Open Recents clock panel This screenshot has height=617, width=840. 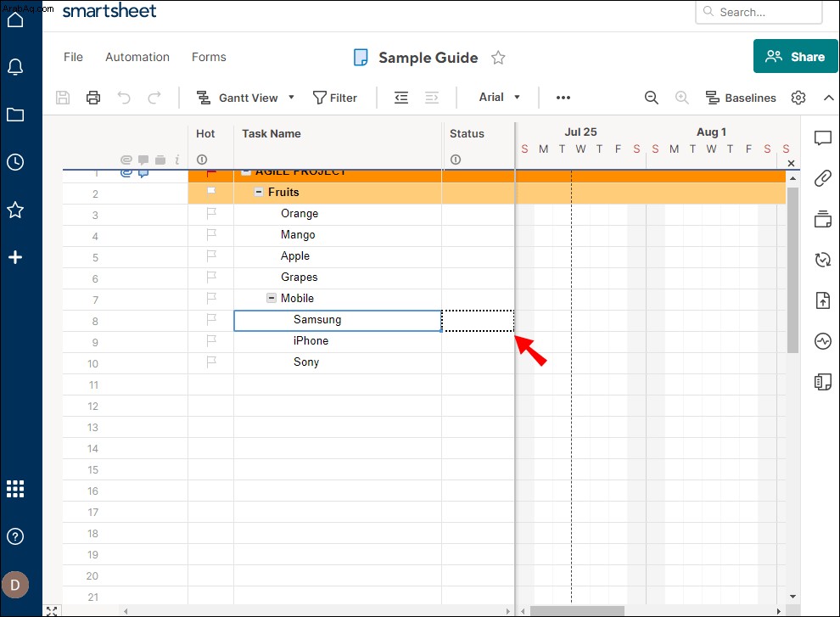15,162
